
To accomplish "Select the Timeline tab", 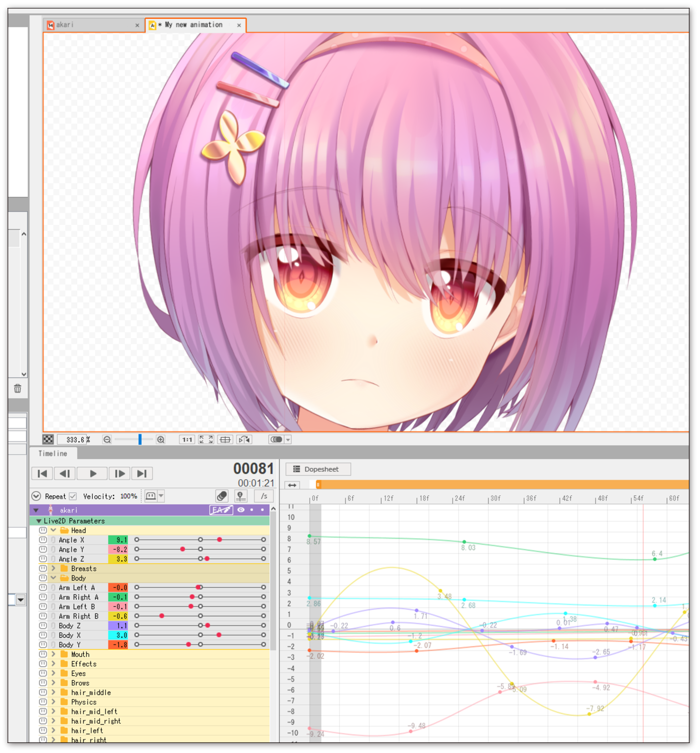I will 53,453.
